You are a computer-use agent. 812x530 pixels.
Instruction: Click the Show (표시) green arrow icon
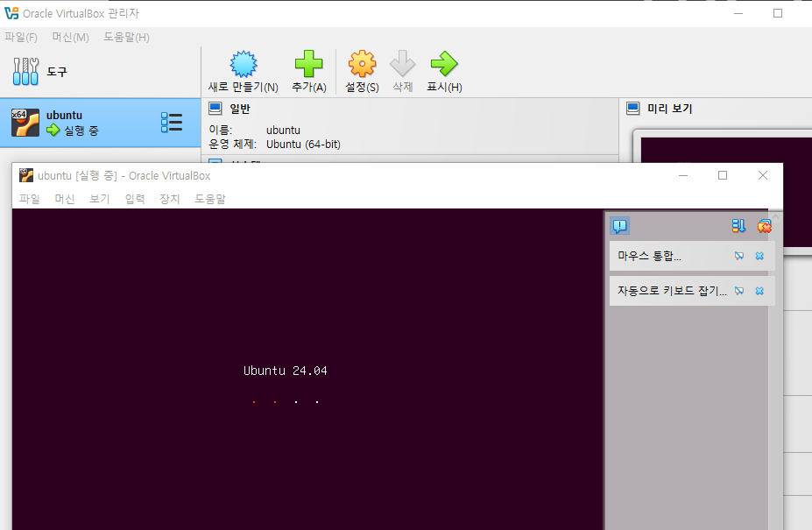[x=444, y=64]
